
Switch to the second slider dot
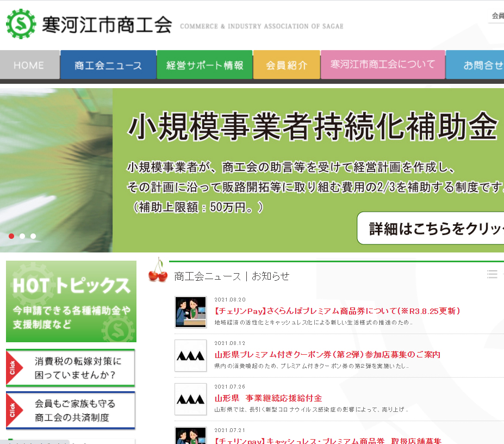click(22, 236)
